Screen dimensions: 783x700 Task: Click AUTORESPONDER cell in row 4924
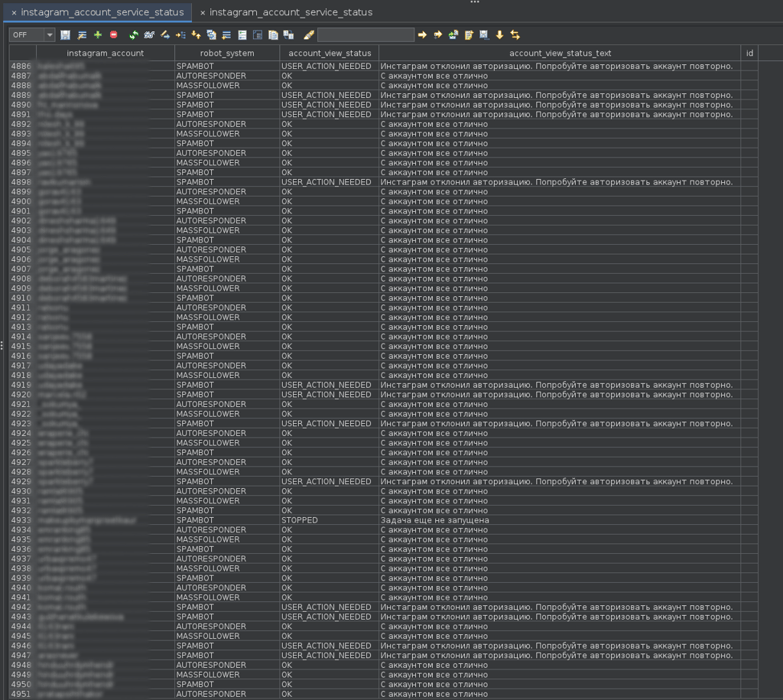pyautogui.click(x=227, y=433)
